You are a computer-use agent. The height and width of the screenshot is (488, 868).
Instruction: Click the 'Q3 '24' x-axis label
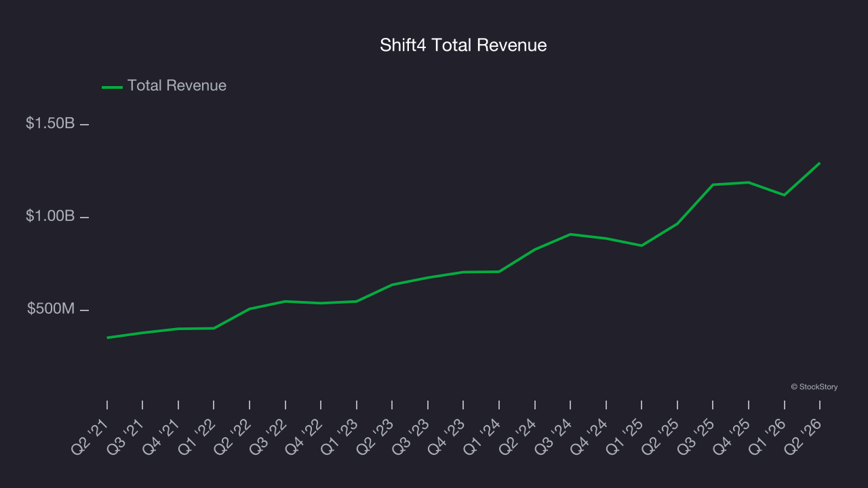pyautogui.click(x=554, y=436)
